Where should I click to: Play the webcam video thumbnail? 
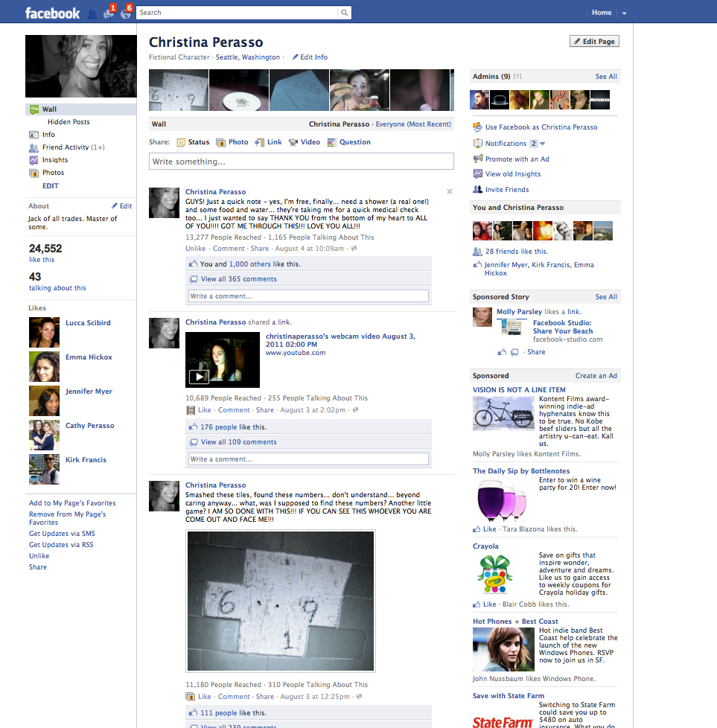pyautogui.click(x=223, y=360)
